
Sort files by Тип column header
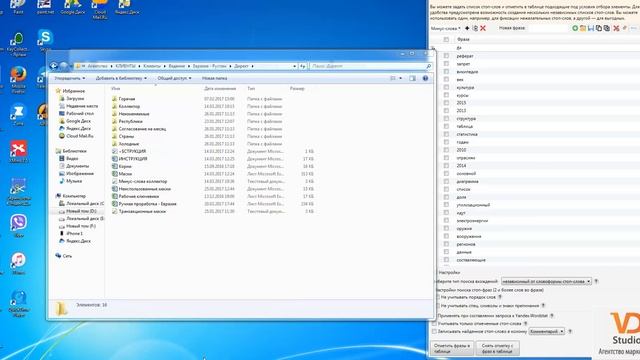point(251,89)
